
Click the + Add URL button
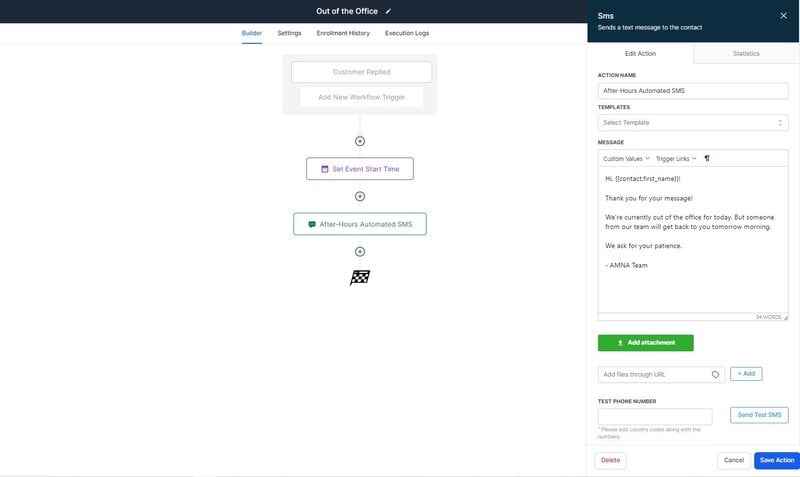(746, 374)
